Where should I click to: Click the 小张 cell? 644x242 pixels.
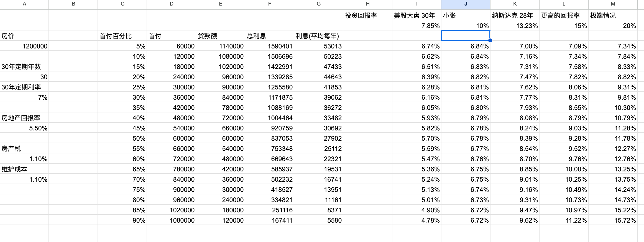[x=466, y=15]
